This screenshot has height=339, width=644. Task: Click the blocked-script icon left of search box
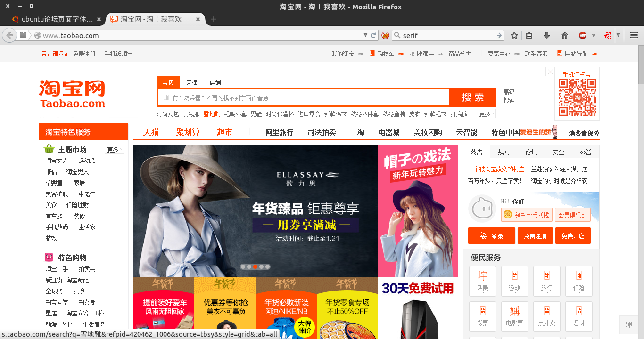[x=385, y=35]
